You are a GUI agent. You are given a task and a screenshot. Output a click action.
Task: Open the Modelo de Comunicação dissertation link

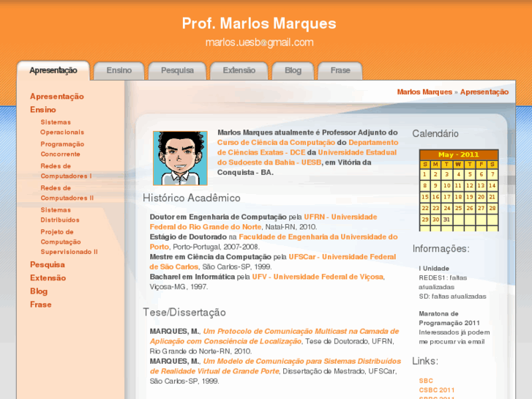275,366
